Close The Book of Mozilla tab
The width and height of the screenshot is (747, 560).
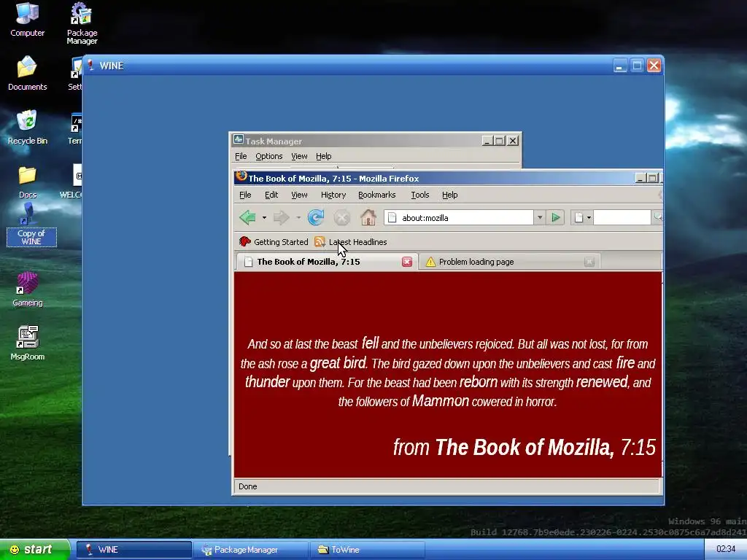click(407, 262)
